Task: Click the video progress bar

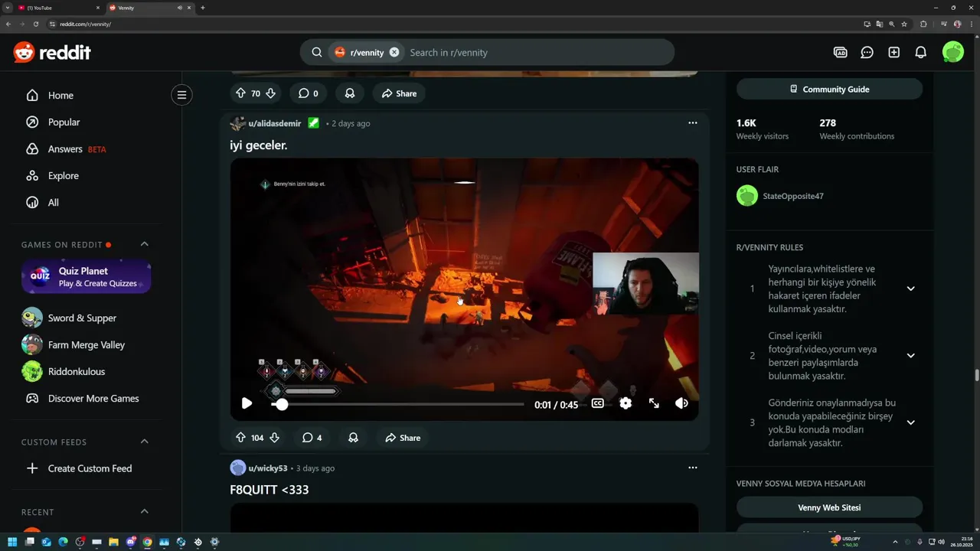Action: (398, 404)
